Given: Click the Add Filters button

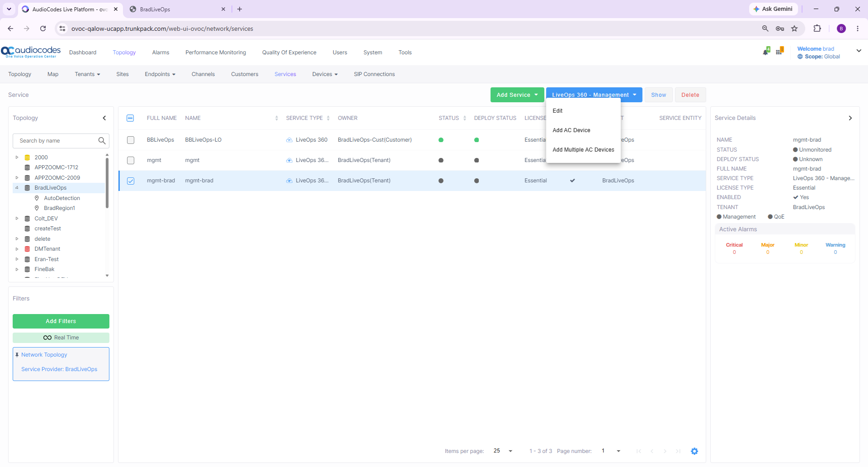Looking at the screenshot, I should 61,321.
